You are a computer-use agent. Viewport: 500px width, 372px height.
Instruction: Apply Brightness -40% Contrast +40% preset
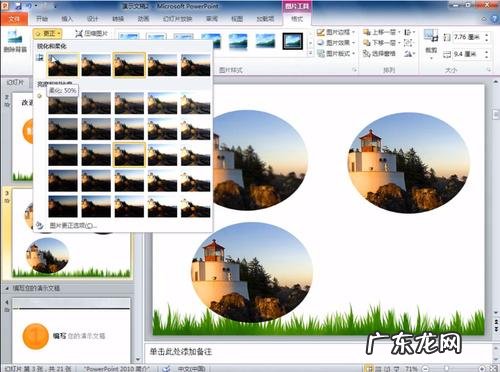click(63, 206)
